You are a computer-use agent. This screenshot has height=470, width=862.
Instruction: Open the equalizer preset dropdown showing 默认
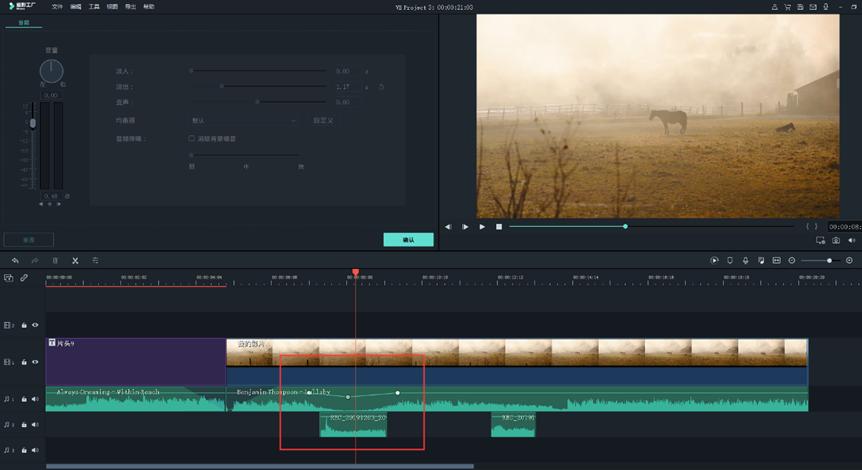click(244, 120)
